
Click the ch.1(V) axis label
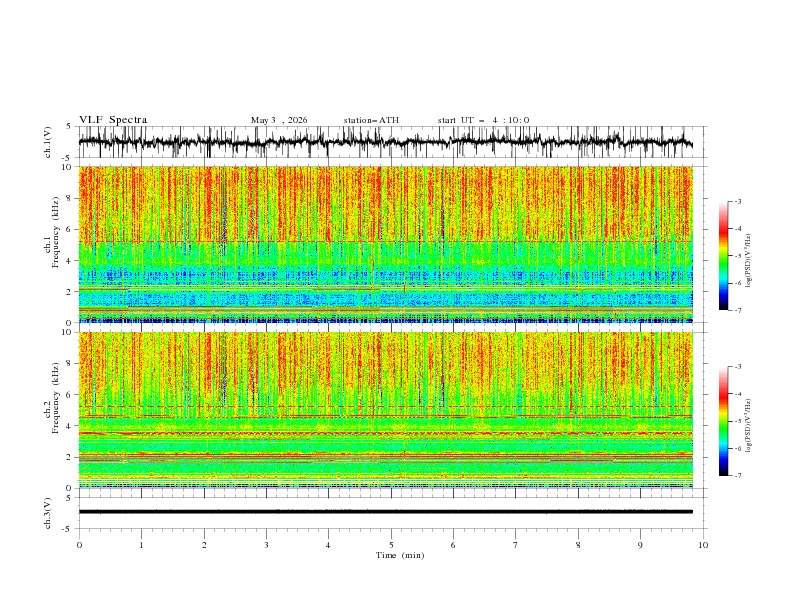coord(48,142)
